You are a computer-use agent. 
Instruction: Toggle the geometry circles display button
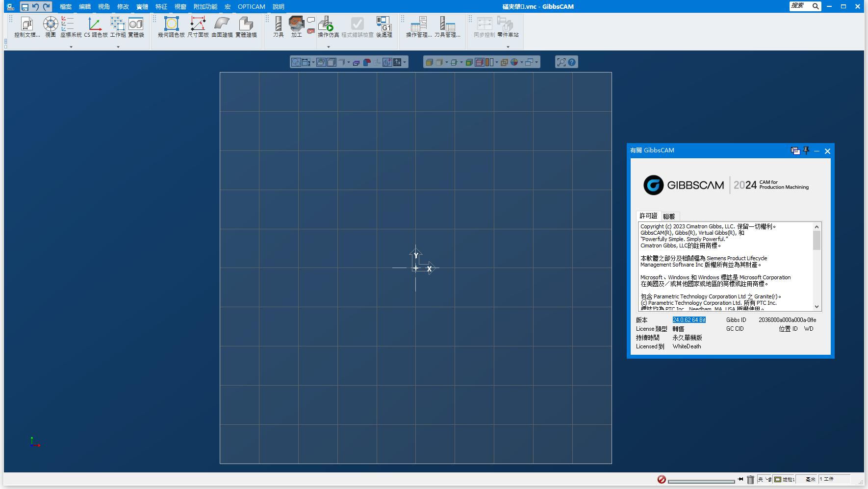click(296, 62)
